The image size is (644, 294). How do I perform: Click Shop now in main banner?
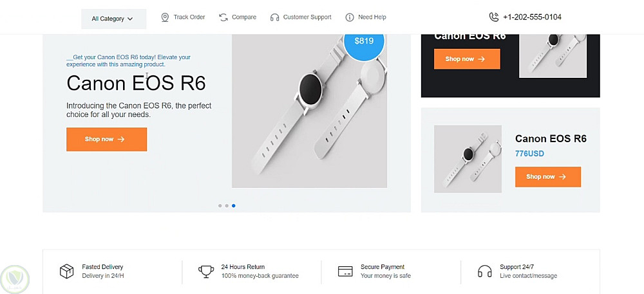tap(107, 140)
